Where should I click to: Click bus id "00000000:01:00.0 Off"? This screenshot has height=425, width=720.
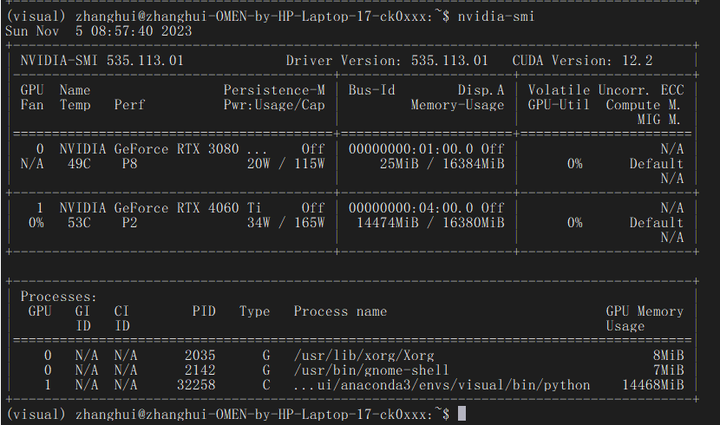click(426, 149)
